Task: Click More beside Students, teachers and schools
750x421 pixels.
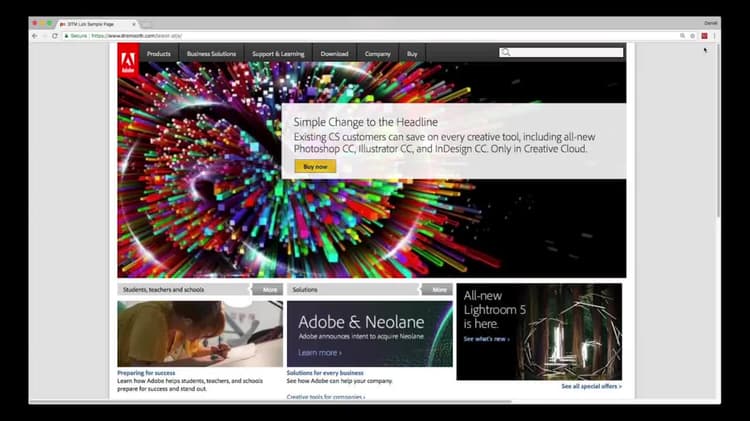Action: coord(268,289)
